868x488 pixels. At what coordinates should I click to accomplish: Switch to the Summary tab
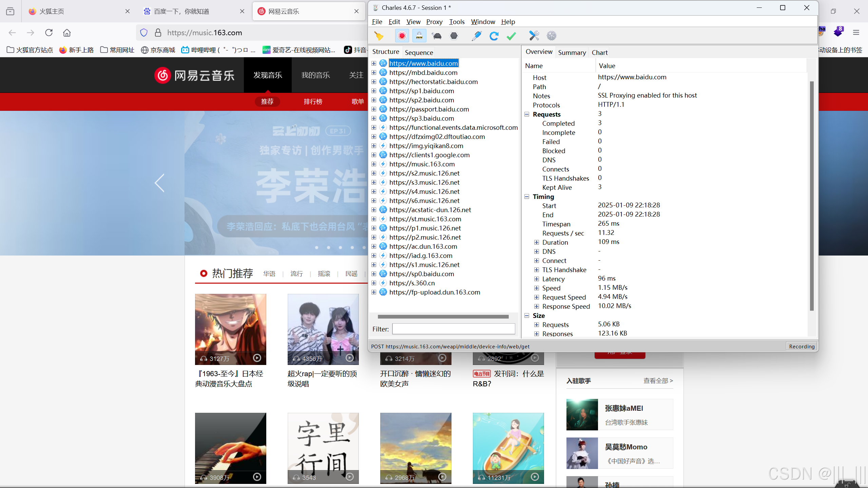coord(572,52)
